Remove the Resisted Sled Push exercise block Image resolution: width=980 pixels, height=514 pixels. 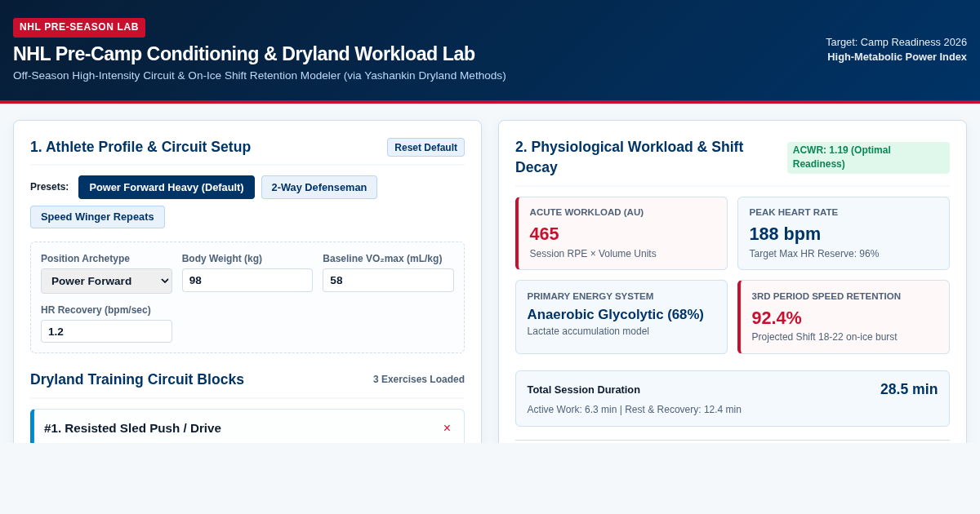pos(447,428)
